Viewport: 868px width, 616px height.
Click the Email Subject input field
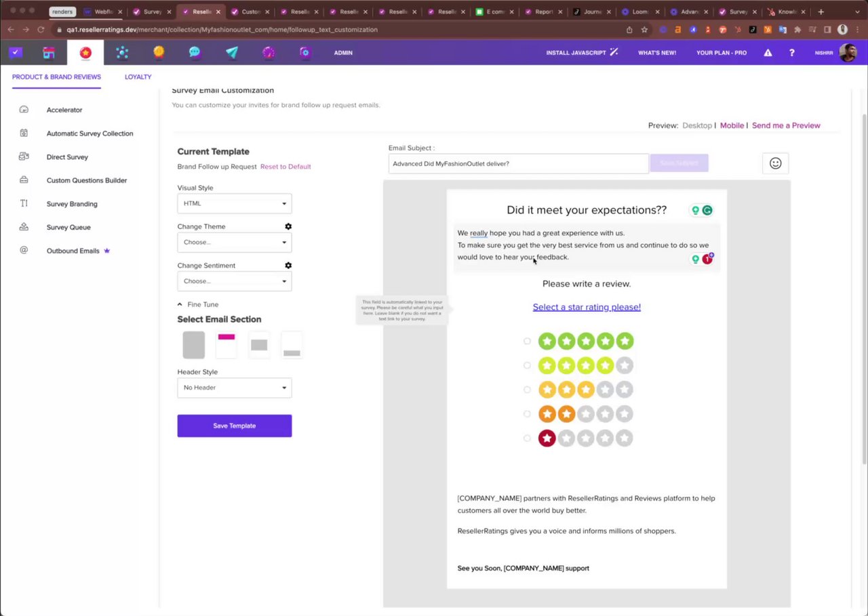coord(519,163)
